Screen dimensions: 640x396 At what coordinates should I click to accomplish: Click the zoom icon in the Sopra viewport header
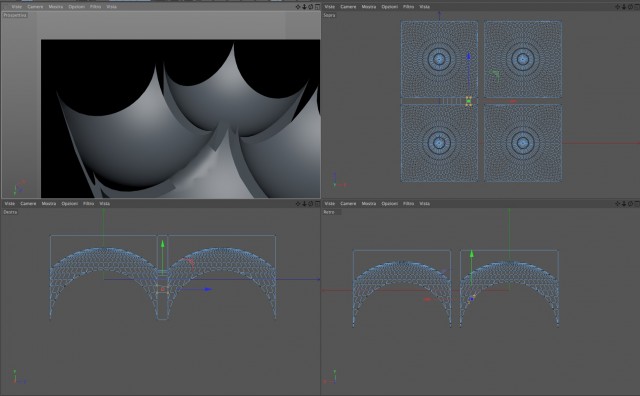624,7
